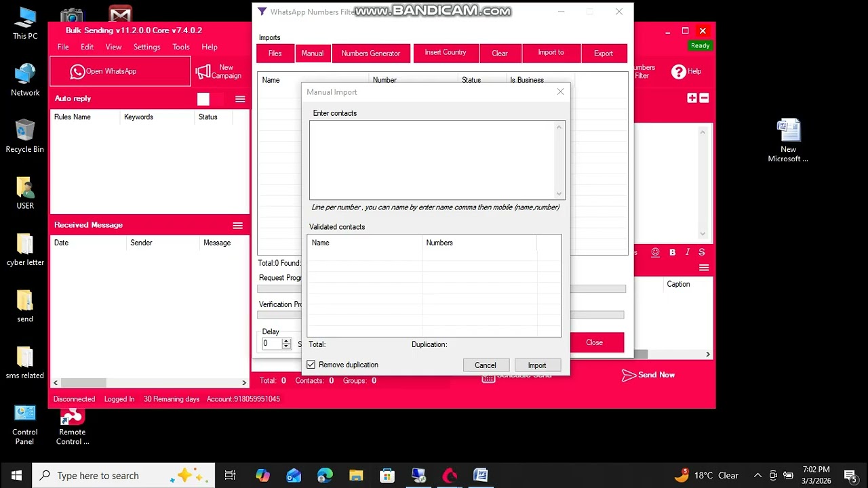This screenshot has height=488, width=868.
Task: Select the Recycle Bin desktop icon
Action: [x=25, y=136]
